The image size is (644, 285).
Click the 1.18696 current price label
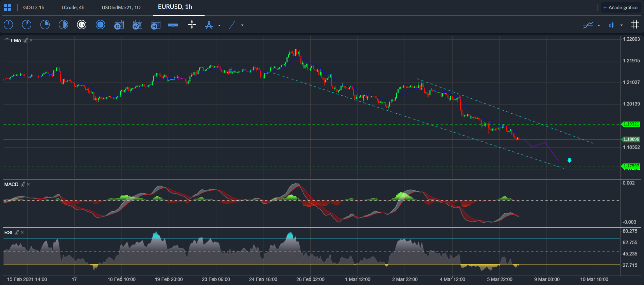[631, 139]
